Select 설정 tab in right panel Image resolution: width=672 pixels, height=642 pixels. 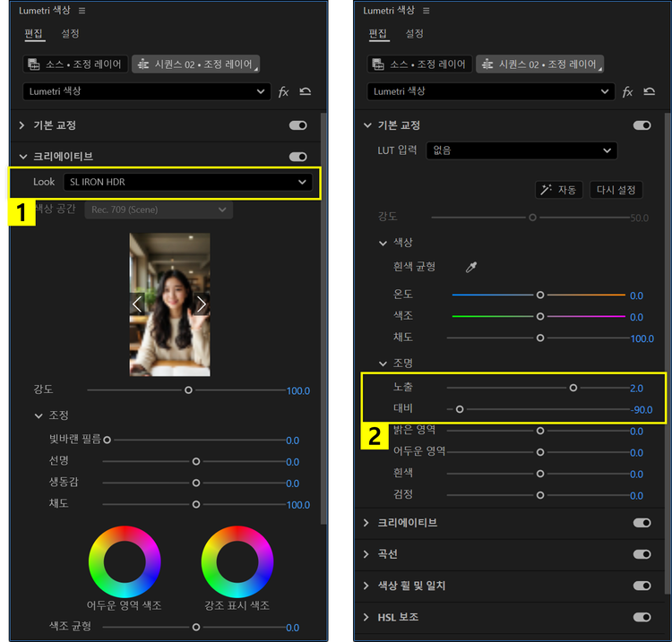[x=415, y=33]
